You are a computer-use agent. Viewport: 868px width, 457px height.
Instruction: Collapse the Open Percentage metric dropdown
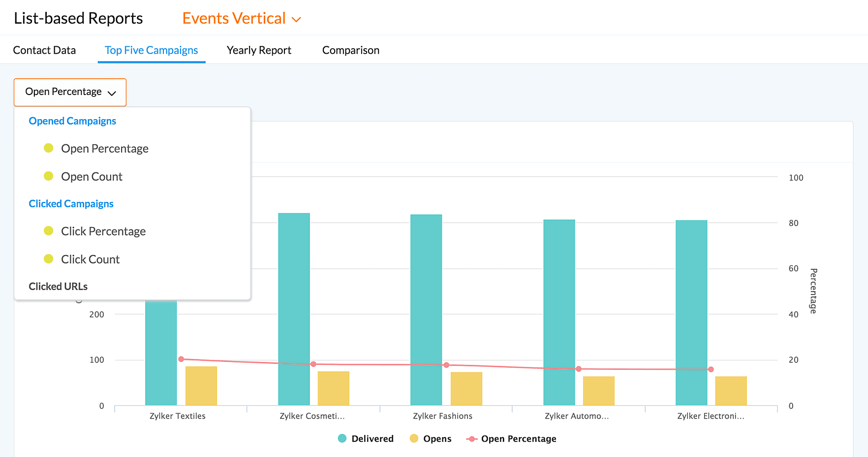(70, 92)
